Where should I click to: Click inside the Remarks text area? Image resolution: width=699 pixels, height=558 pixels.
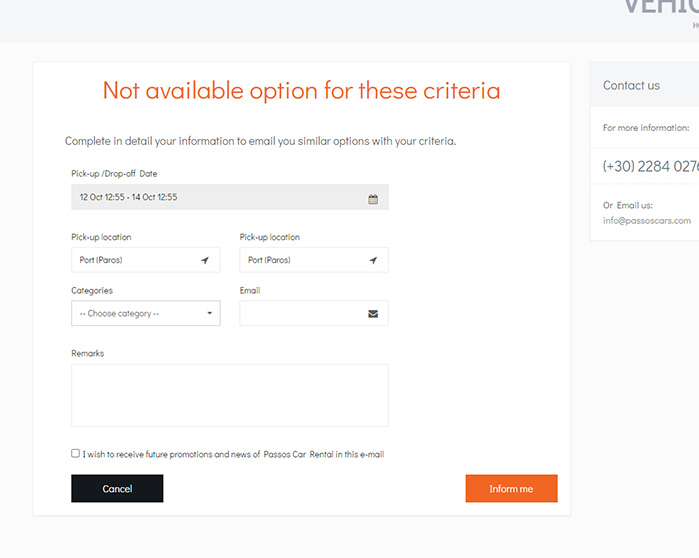(229, 395)
